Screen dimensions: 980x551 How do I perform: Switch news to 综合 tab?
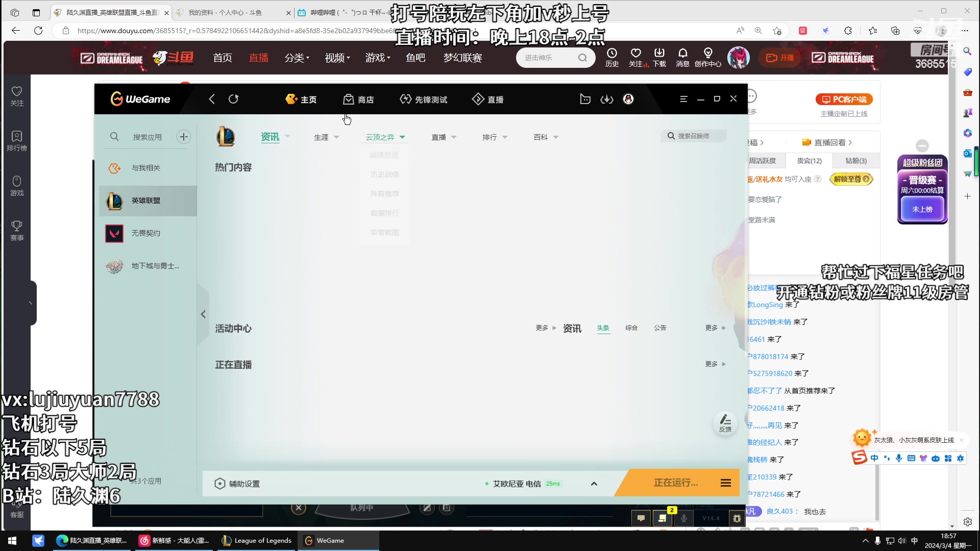click(632, 328)
